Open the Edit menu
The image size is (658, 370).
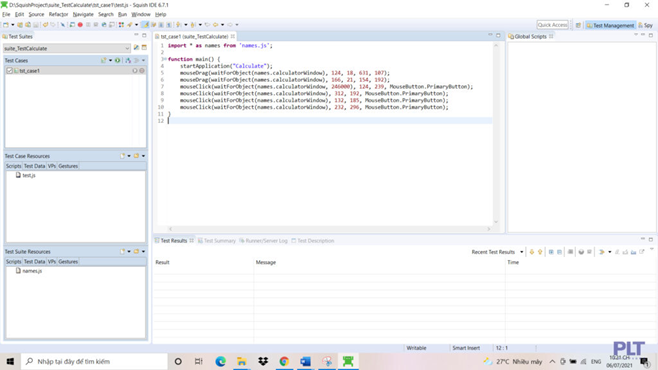pyautogui.click(x=19, y=14)
